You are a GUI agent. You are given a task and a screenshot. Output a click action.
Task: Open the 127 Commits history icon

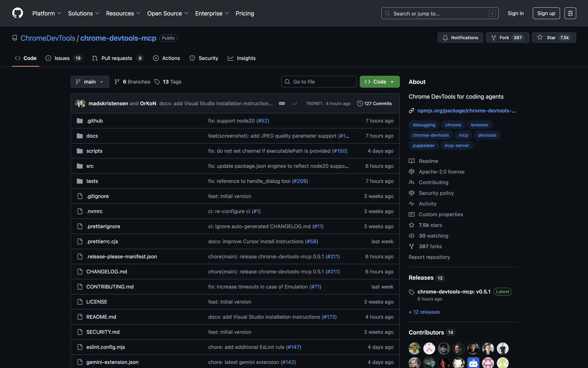pyautogui.click(x=360, y=103)
